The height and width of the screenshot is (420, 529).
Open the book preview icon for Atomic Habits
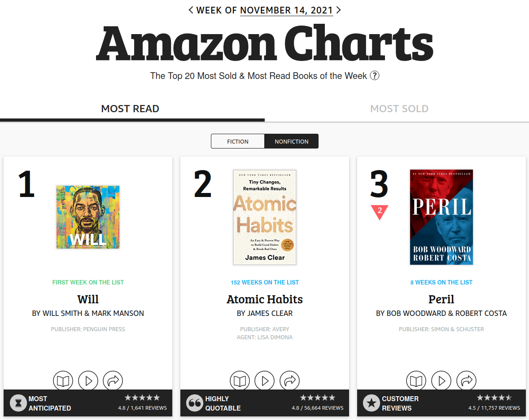point(240,381)
